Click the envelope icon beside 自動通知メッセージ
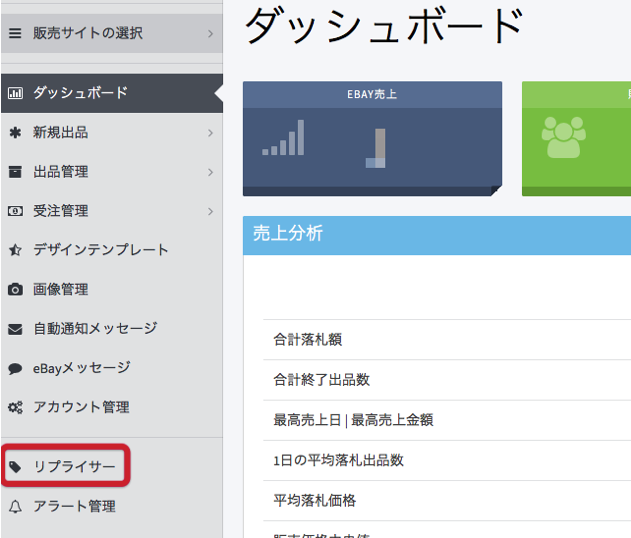The image size is (631, 538). (x=15, y=329)
